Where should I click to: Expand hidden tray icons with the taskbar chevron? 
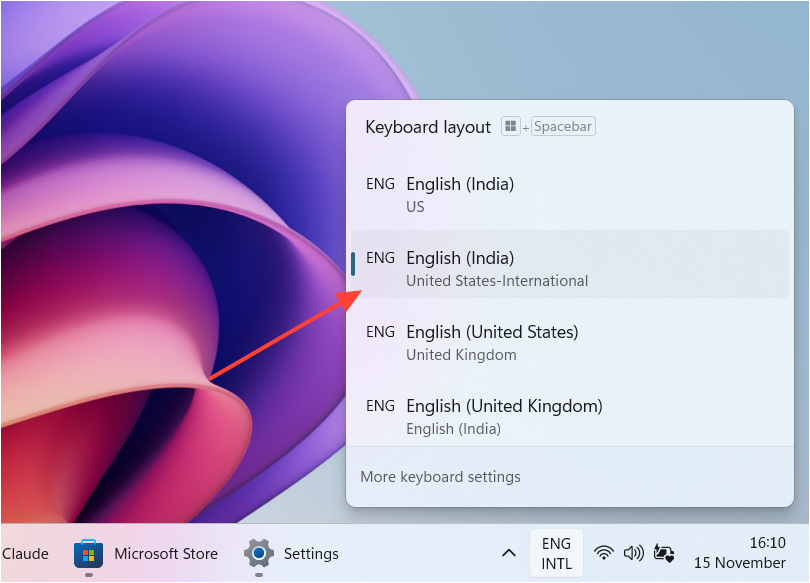pos(509,553)
